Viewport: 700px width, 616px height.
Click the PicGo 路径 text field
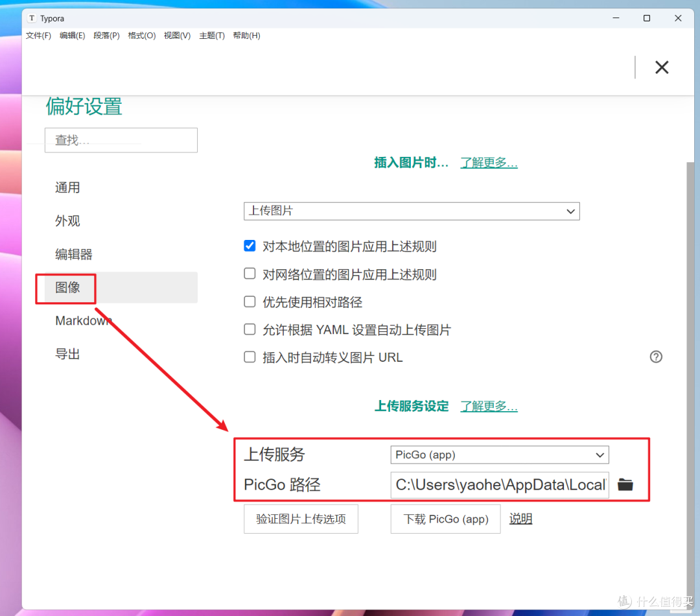click(x=500, y=484)
